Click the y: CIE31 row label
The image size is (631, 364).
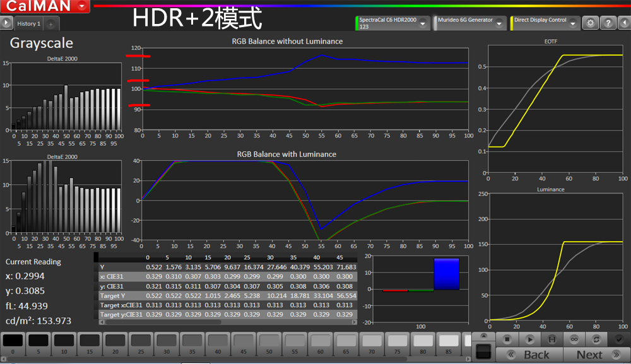tap(112, 286)
